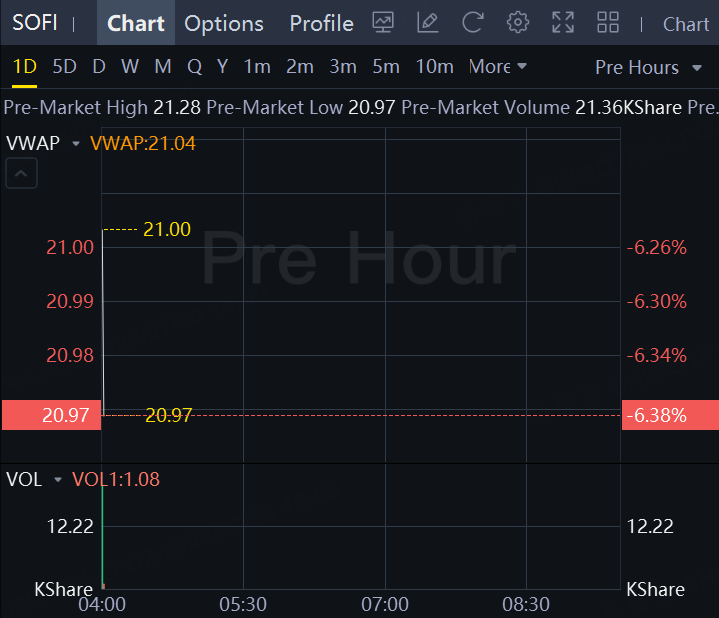This screenshot has height=618, width=719.
Task: Open the chart indicator monitor icon
Action: pos(383,22)
